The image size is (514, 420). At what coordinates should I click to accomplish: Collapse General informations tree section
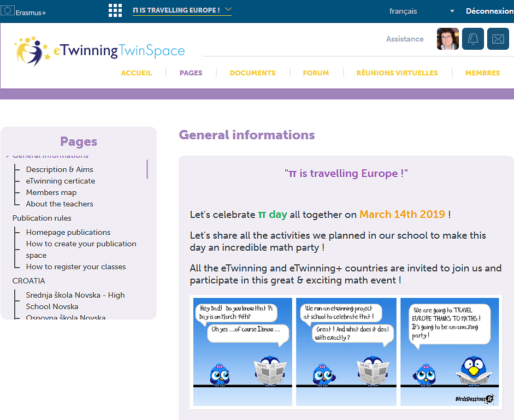click(x=7, y=156)
